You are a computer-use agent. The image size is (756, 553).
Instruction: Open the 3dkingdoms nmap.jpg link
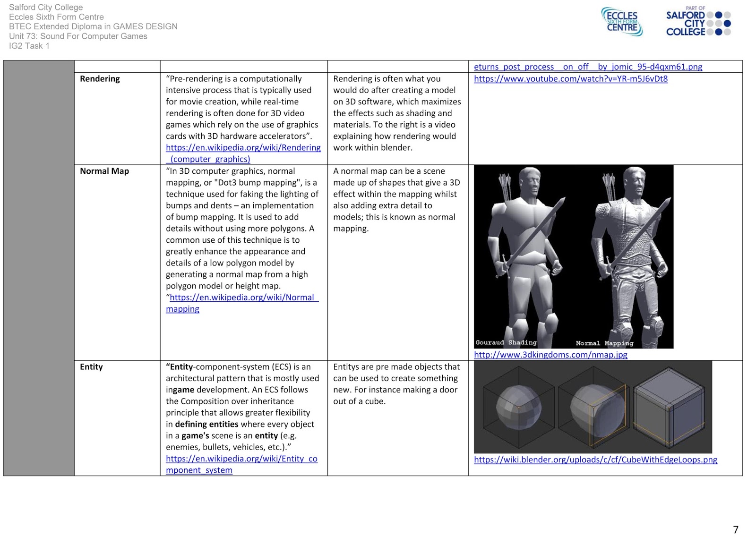click(550, 354)
